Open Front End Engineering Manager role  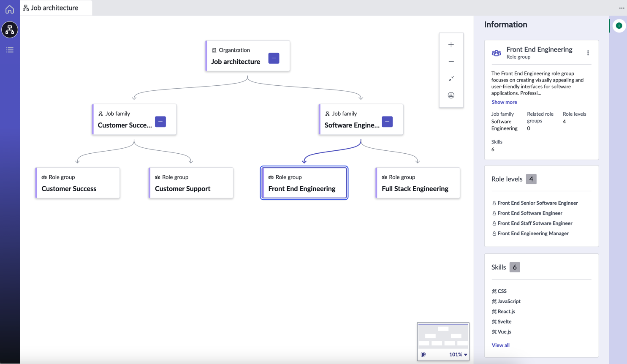[533, 234]
